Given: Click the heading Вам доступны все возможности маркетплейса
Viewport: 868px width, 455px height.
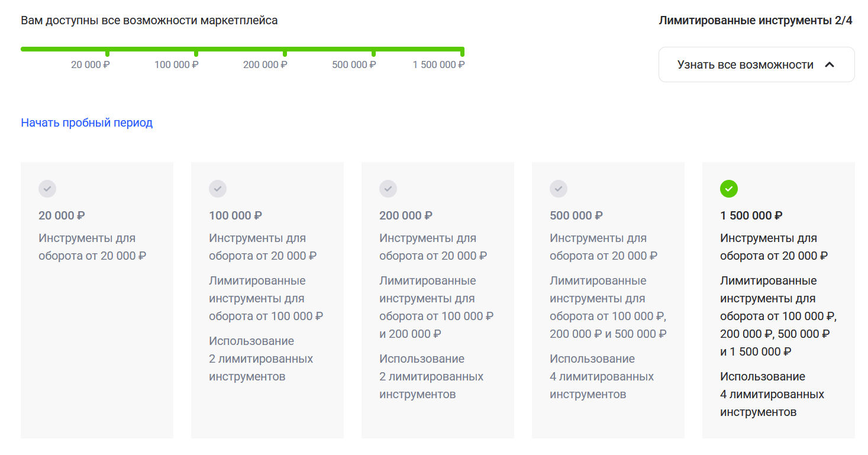Looking at the screenshot, I should coord(150,20).
